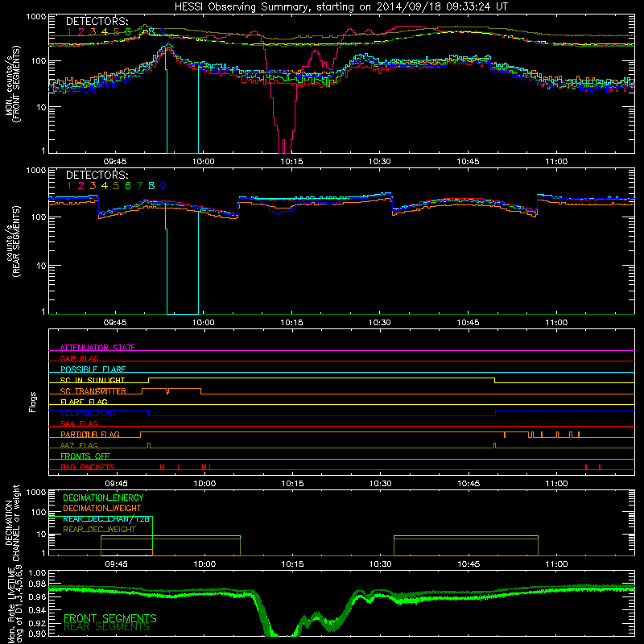Select detector 4 in front segments legend

click(x=105, y=32)
